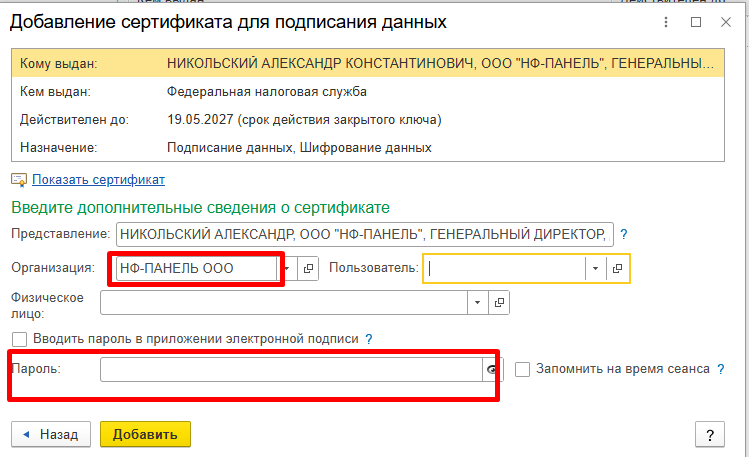Image resolution: width=749 pixels, height=457 pixels.
Task: Click the Федеральная налоговая служба issuer text
Action: coord(267,91)
